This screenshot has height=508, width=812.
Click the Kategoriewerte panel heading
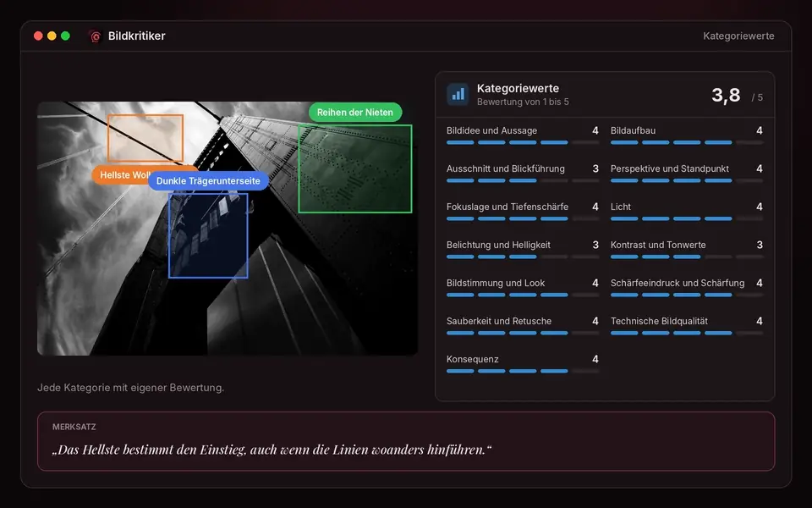[518, 88]
